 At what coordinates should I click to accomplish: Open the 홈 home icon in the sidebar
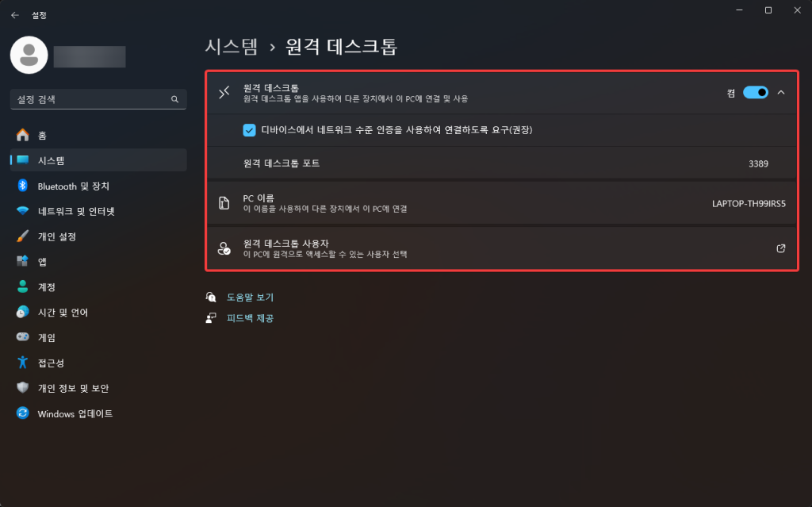point(23,136)
